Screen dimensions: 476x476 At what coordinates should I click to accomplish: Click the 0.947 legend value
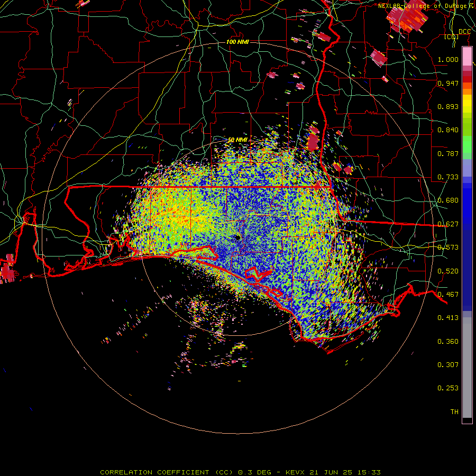pyautogui.click(x=448, y=83)
